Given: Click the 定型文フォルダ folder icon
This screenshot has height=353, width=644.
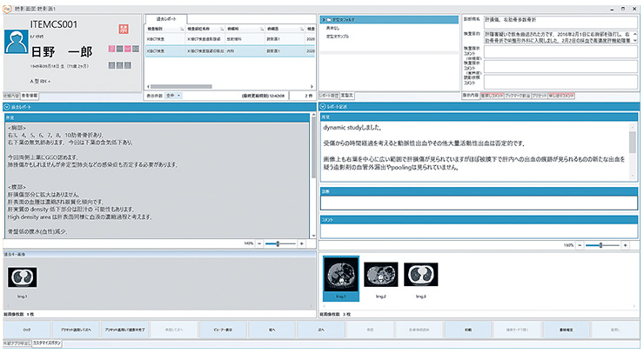Looking at the screenshot, I should coord(325,17).
